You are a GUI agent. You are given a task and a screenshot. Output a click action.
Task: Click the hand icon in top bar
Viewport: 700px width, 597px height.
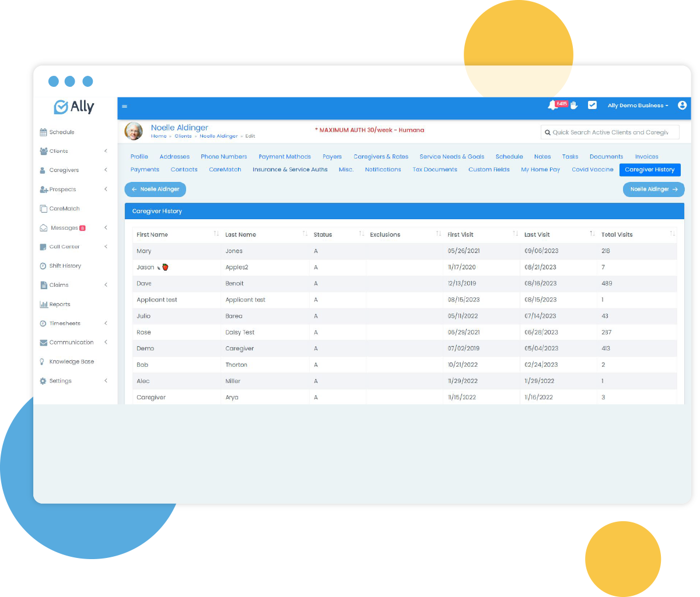click(x=574, y=106)
